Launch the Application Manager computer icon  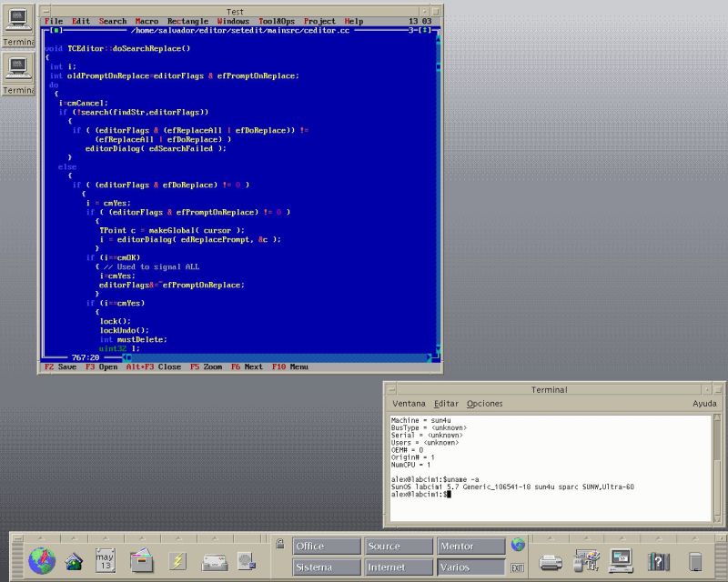pyautogui.click(x=621, y=560)
